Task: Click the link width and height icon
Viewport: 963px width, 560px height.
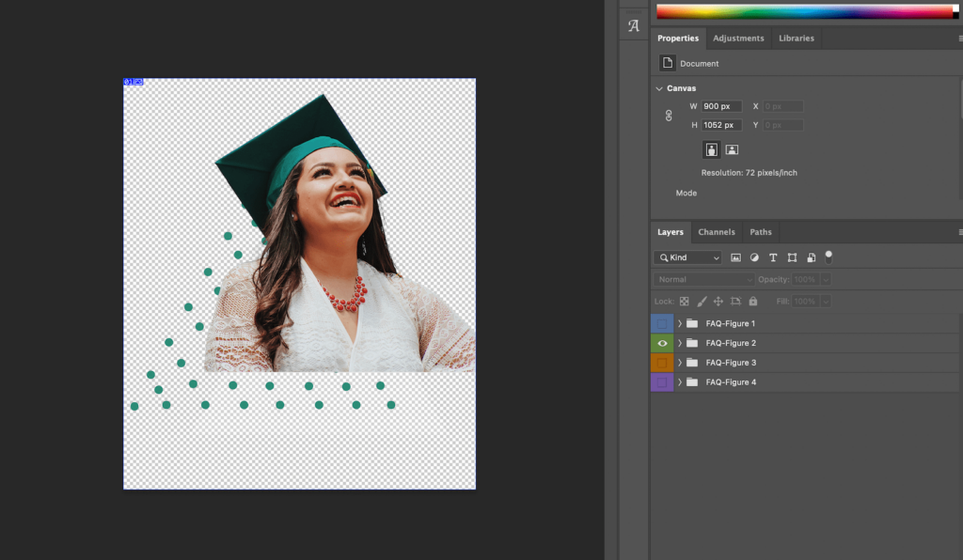Action: 669,116
